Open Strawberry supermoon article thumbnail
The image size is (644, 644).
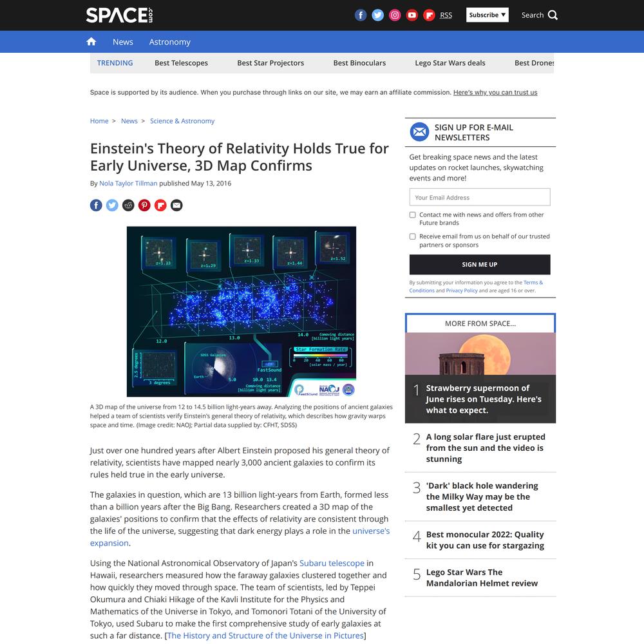pos(480,354)
